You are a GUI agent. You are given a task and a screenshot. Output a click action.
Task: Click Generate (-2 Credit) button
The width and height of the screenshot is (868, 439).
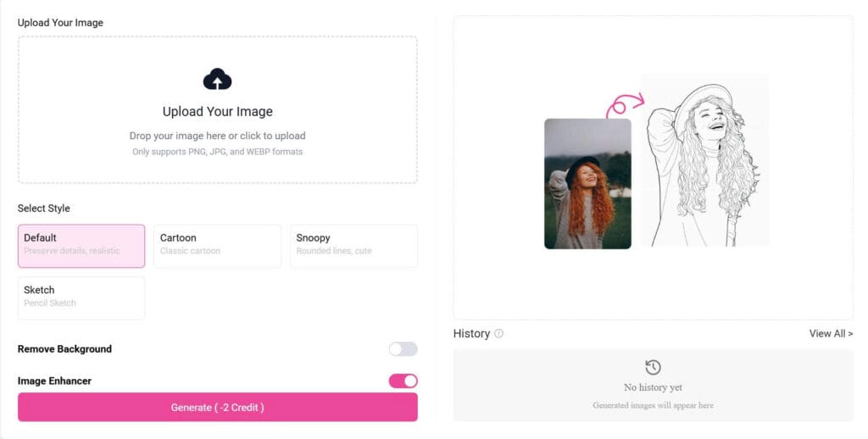pos(218,408)
